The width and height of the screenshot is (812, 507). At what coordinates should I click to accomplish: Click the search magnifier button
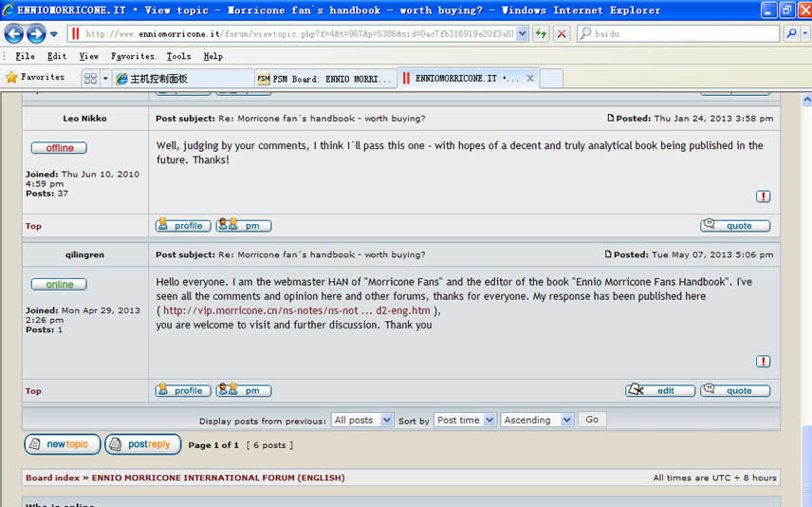point(791,34)
